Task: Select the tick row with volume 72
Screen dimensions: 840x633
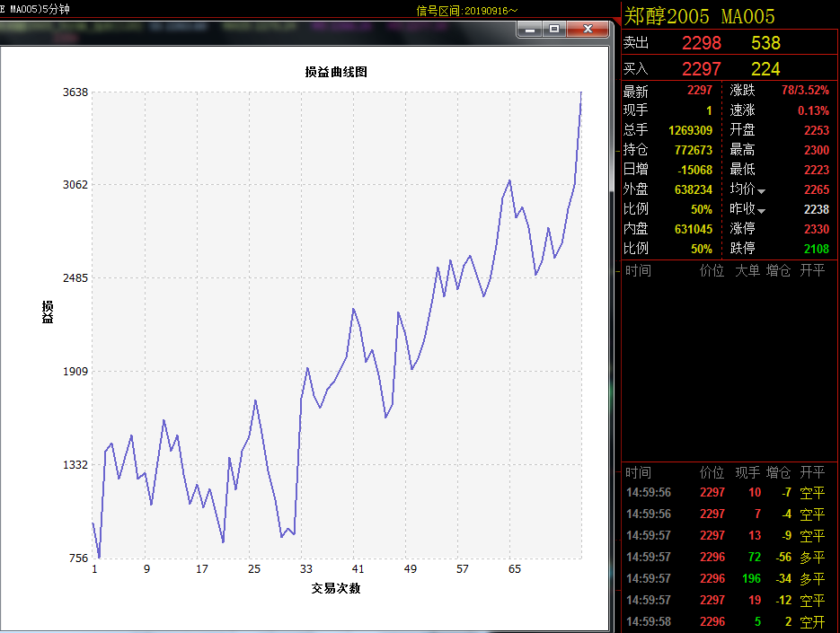Action: pyautogui.click(x=729, y=557)
